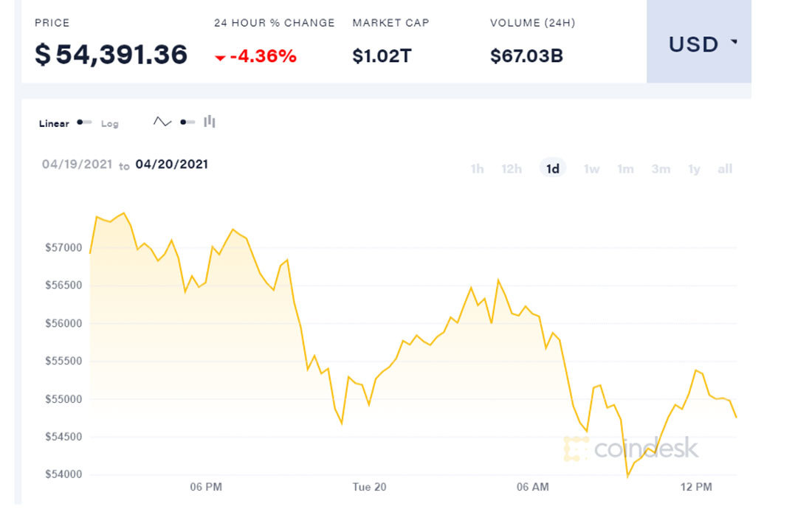Switch to the 1m time range
The image size is (812, 529).
pyautogui.click(x=625, y=169)
